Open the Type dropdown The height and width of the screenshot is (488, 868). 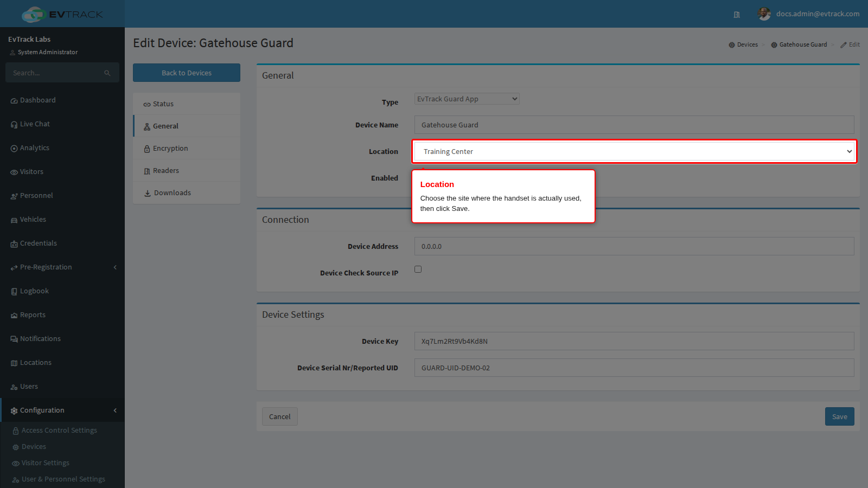coord(467,99)
